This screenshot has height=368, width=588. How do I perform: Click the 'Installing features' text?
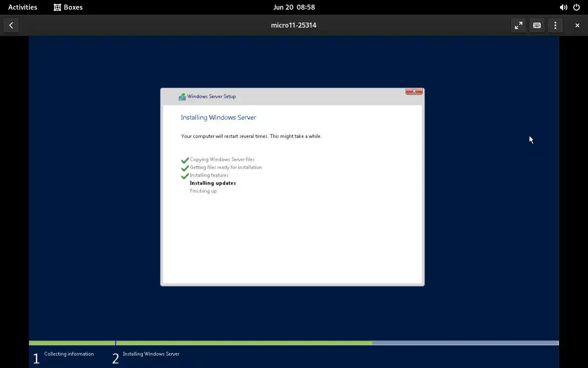point(209,175)
